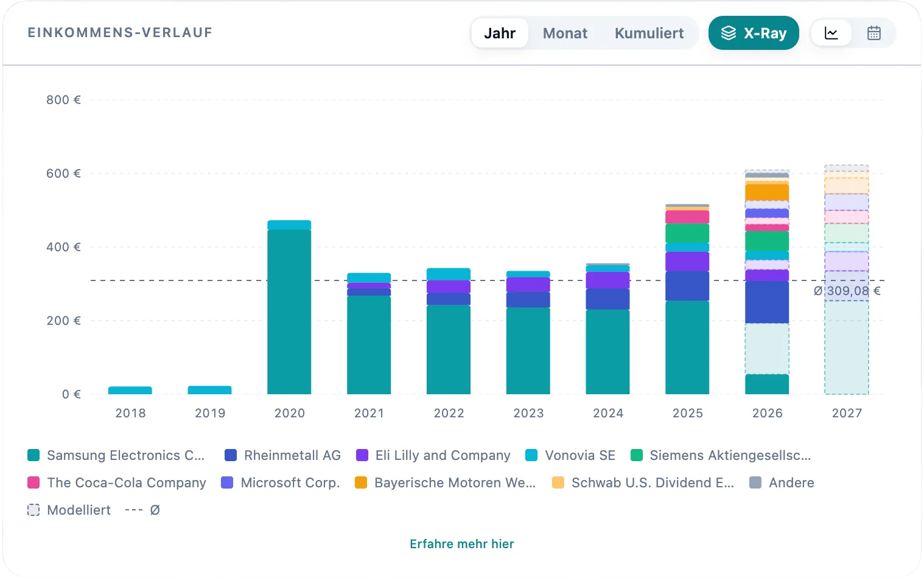Toggle Eli Lilly and Company legend entry

(433, 455)
